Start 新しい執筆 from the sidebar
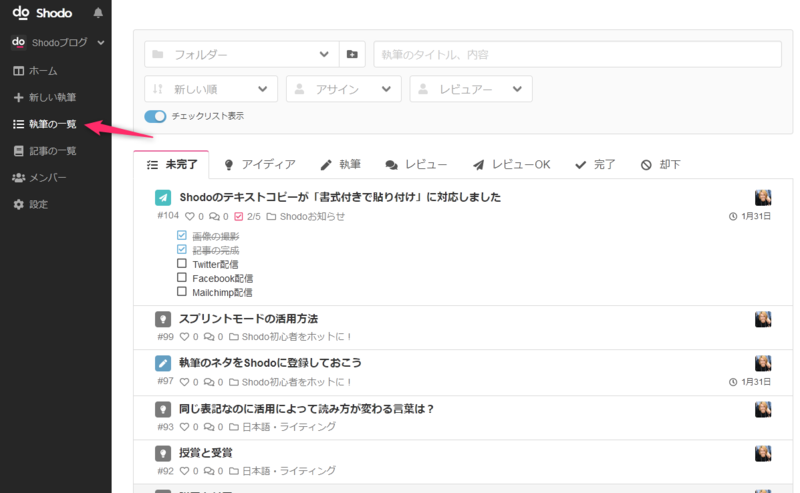Image resolution: width=800 pixels, height=493 pixels. tap(44, 97)
